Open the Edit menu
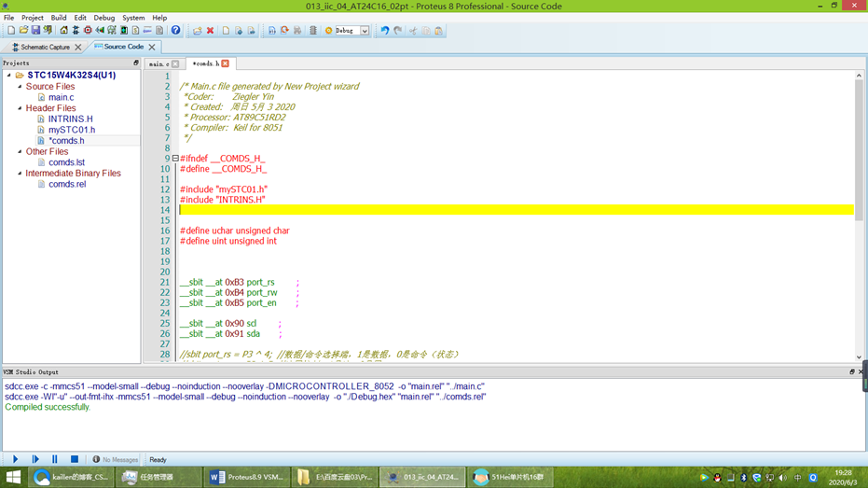Image resolution: width=868 pixels, height=489 pixels. [80, 18]
